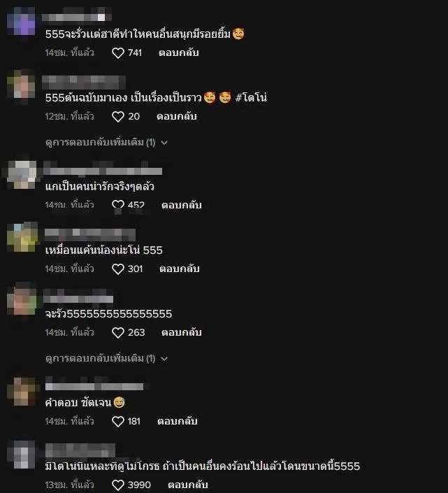
Task: Expand replies under the #โตโน่ comment
Action: [106, 143]
